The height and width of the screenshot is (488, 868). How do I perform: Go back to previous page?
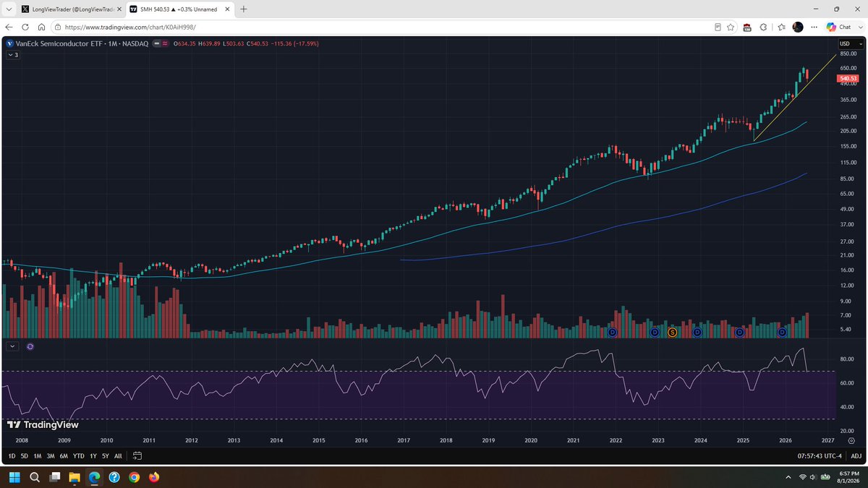pos(9,27)
